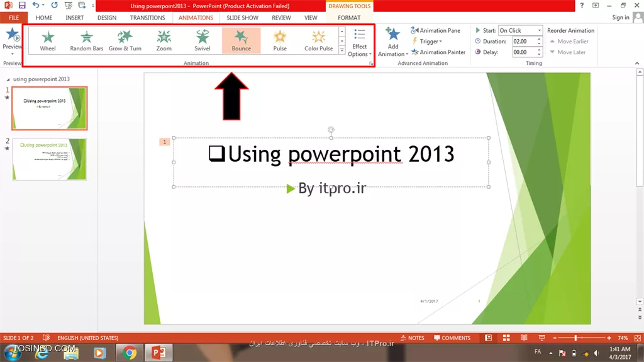Expand the animation gallery More button
Image resolution: width=644 pixels, height=362 pixels.
point(341,50)
